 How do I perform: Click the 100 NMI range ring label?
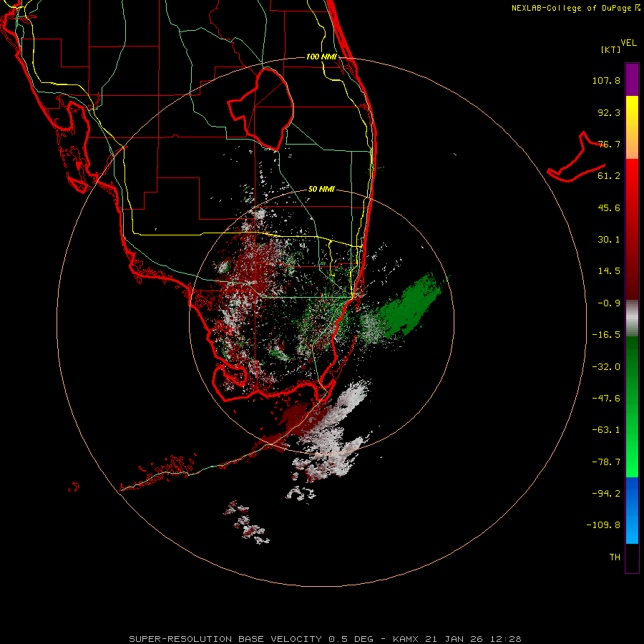(321, 57)
